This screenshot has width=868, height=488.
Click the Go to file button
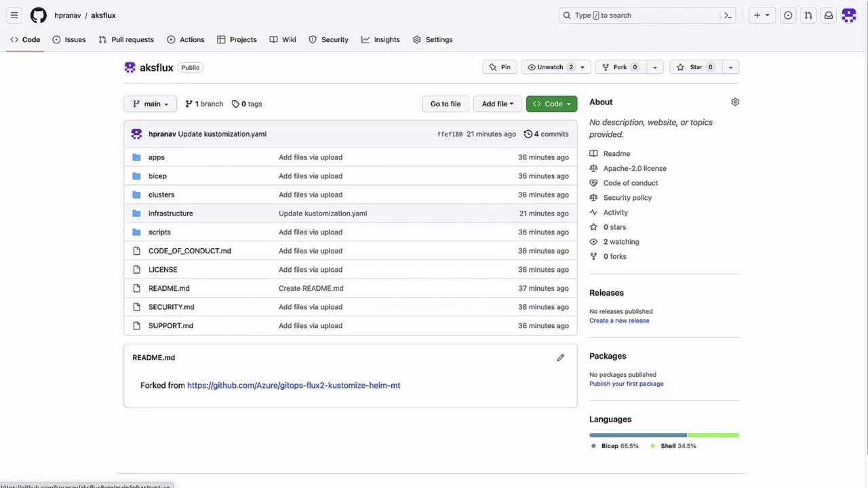coord(446,104)
